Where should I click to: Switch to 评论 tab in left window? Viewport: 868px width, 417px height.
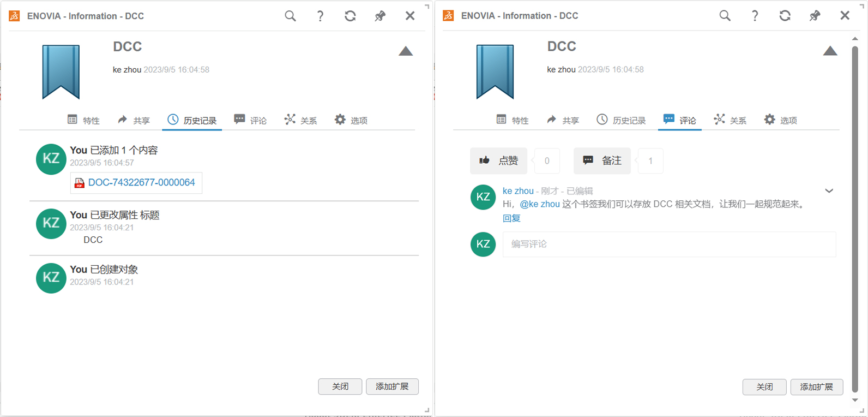[250, 120]
